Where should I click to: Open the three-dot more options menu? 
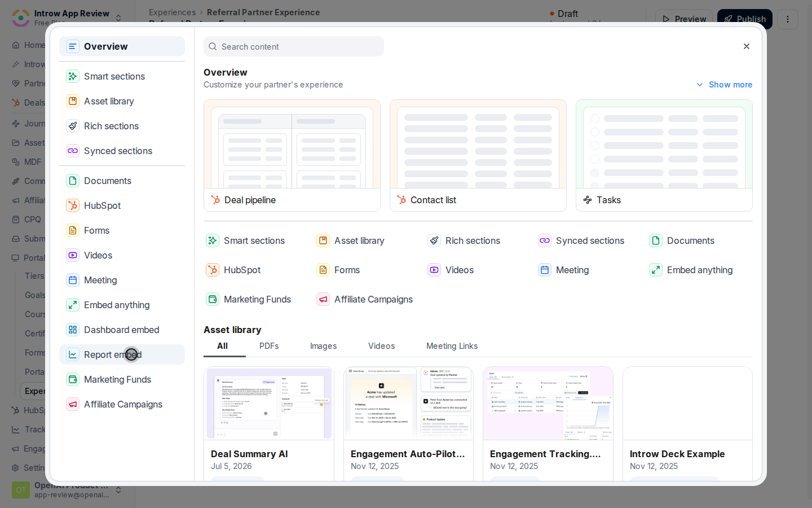pos(788,19)
